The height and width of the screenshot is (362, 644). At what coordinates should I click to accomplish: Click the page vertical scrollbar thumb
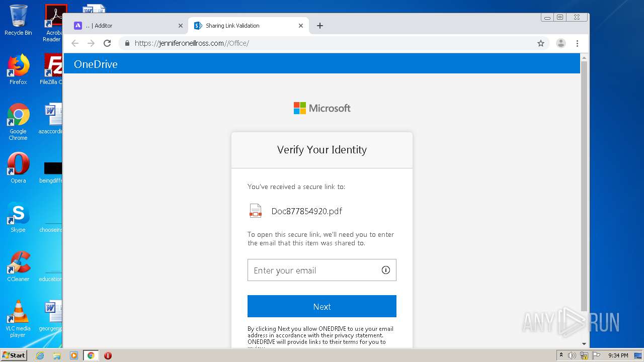(x=584, y=186)
